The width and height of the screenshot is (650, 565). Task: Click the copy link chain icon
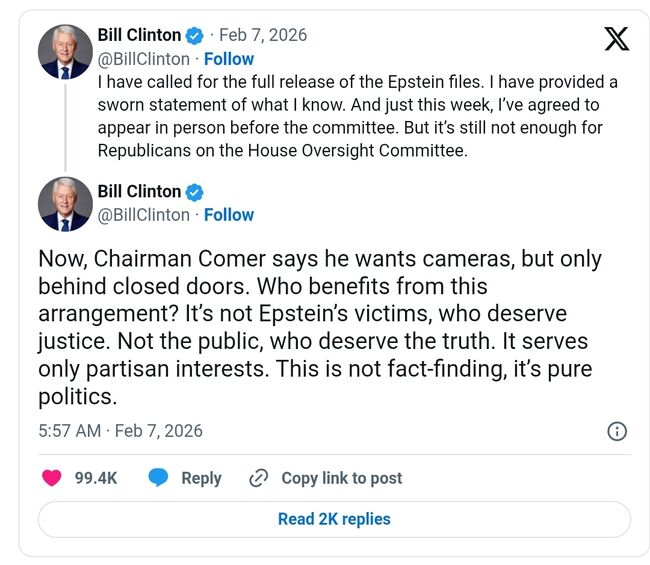pos(259,478)
